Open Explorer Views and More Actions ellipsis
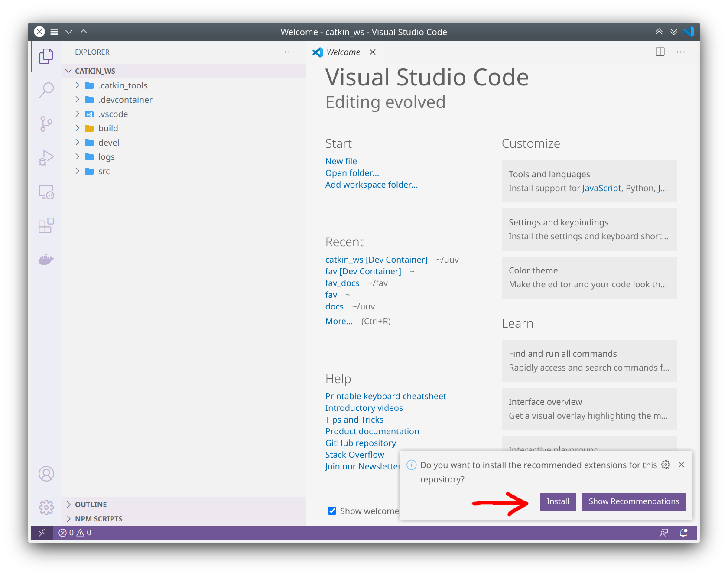Viewport: 728px width, 576px height. [x=289, y=52]
